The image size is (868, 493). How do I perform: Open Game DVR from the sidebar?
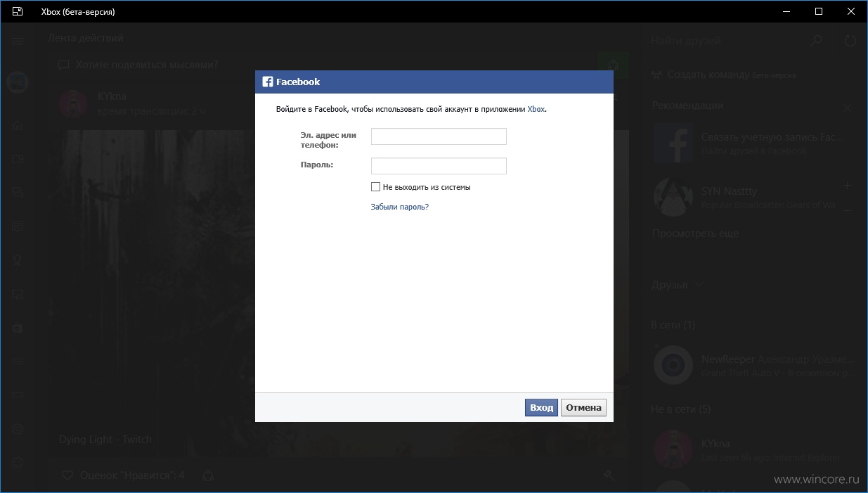[18, 294]
